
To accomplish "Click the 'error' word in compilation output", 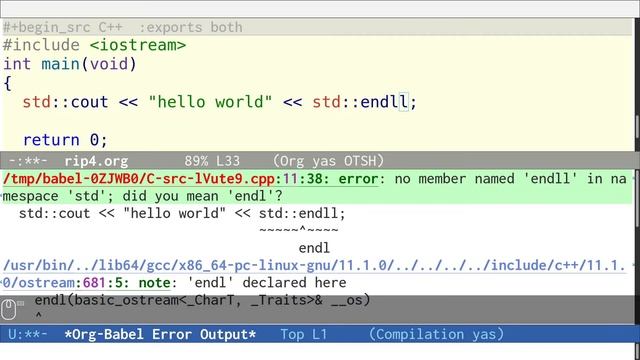I will click(358, 179).
